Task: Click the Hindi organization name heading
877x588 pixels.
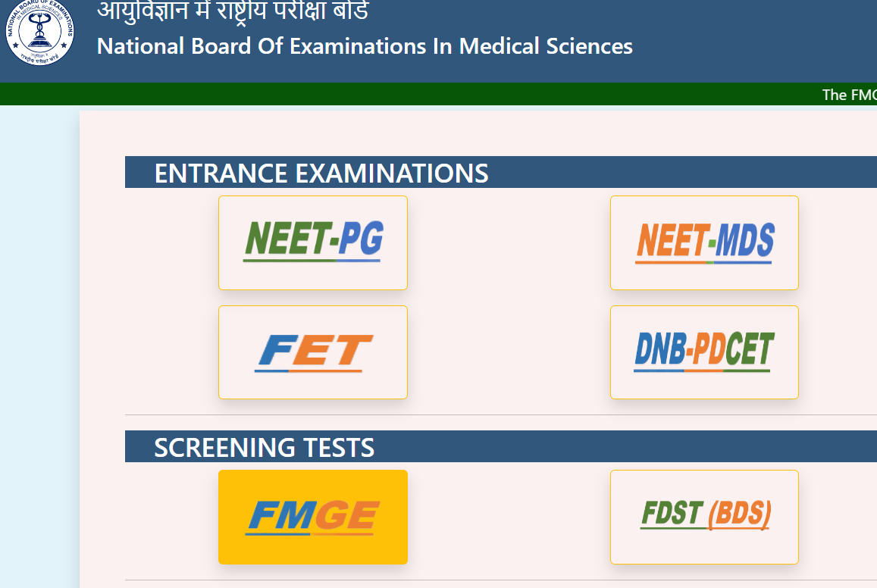Action: [x=233, y=11]
